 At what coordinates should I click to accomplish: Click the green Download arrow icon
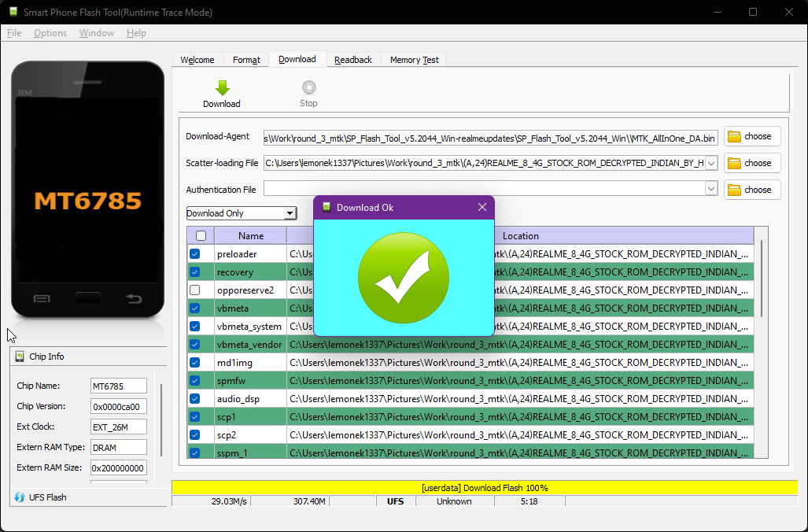coord(223,87)
